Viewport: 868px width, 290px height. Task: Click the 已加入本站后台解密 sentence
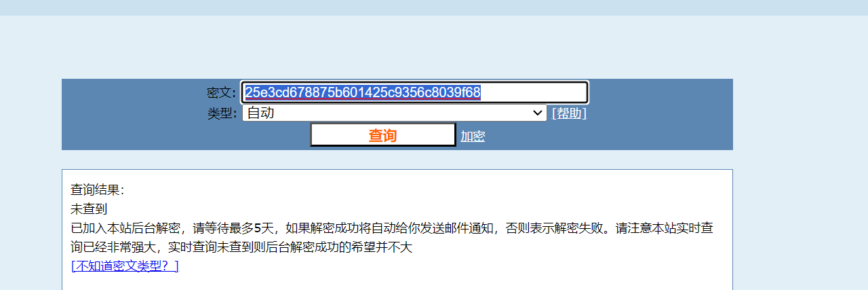125,228
